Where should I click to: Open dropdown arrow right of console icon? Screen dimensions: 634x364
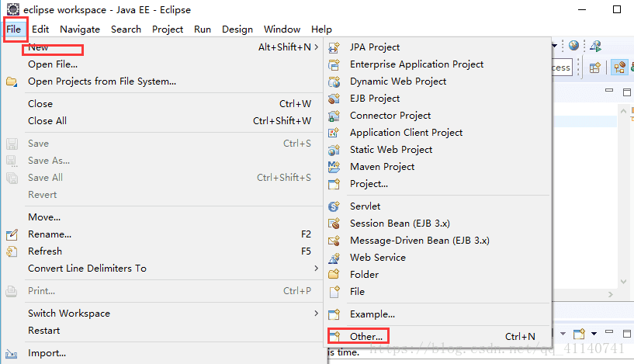594,334
